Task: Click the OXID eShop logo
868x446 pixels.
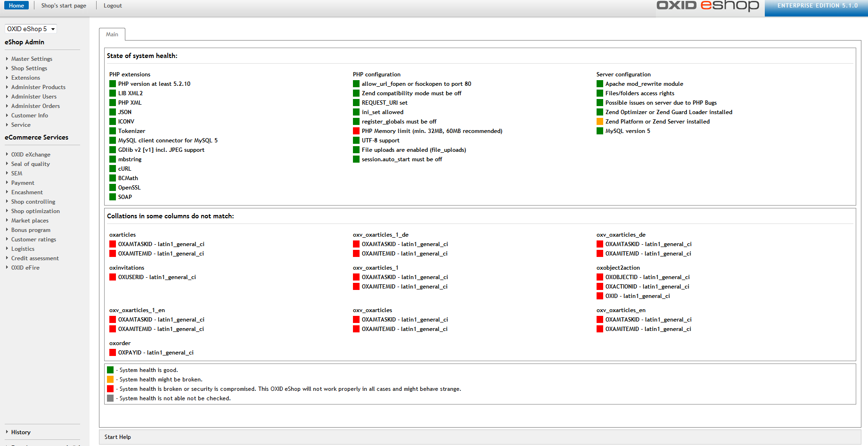Action: (x=707, y=6)
